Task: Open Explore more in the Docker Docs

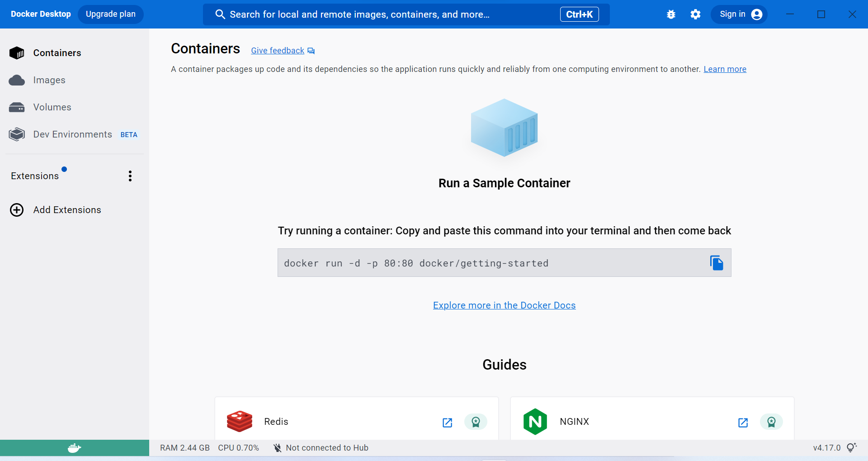Action: (x=504, y=305)
